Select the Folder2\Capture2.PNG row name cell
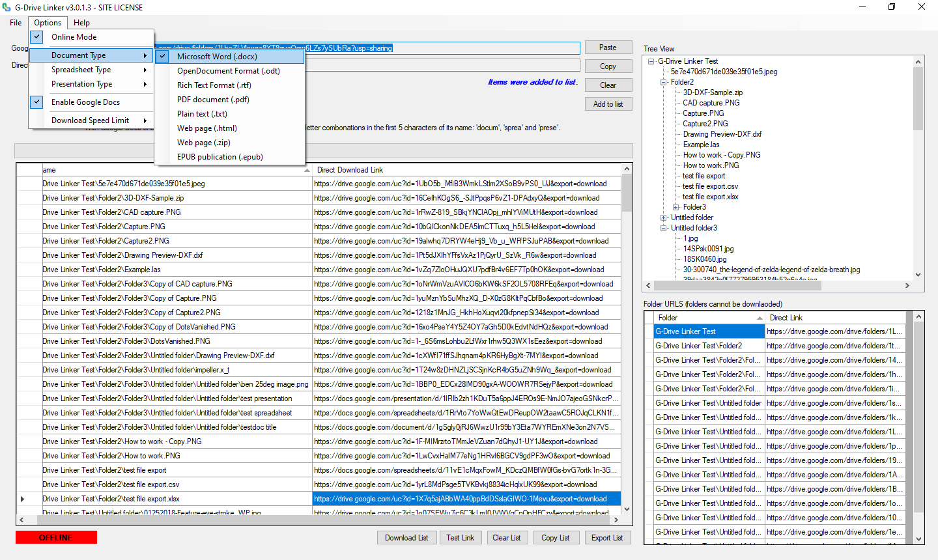 (177, 241)
